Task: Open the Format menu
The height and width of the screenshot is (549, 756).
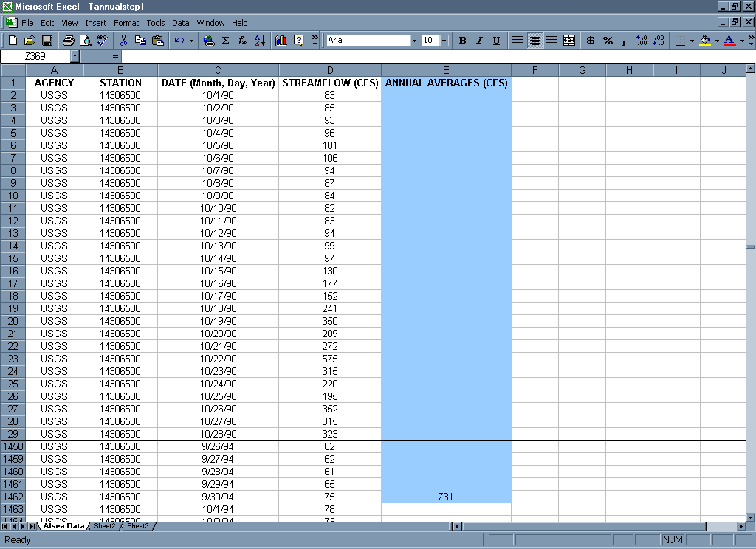Action: [126, 23]
